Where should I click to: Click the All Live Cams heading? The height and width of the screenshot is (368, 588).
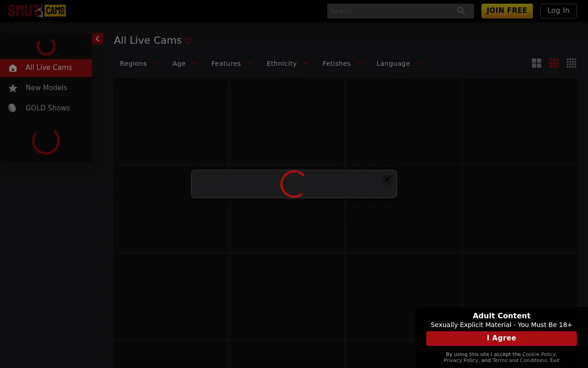click(x=148, y=40)
